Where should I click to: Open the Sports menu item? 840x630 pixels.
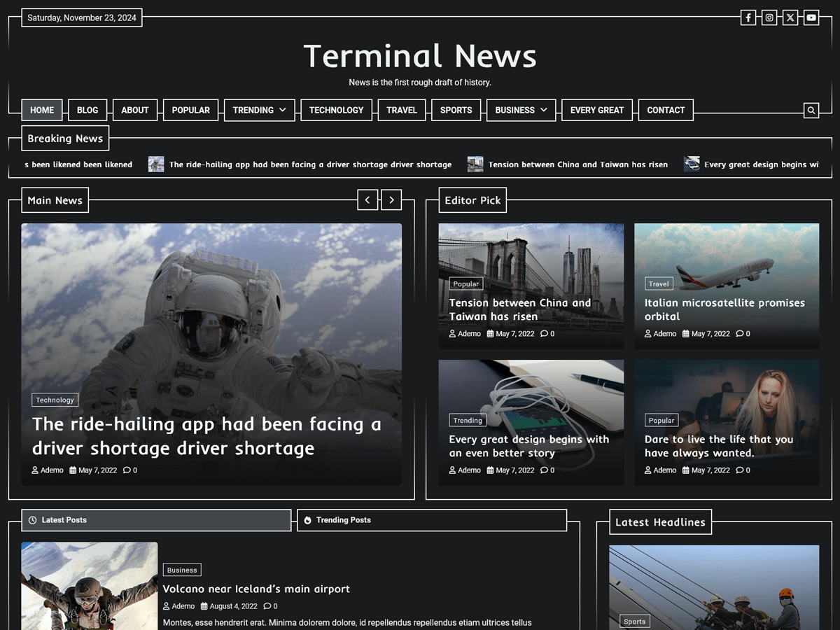coord(456,110)
